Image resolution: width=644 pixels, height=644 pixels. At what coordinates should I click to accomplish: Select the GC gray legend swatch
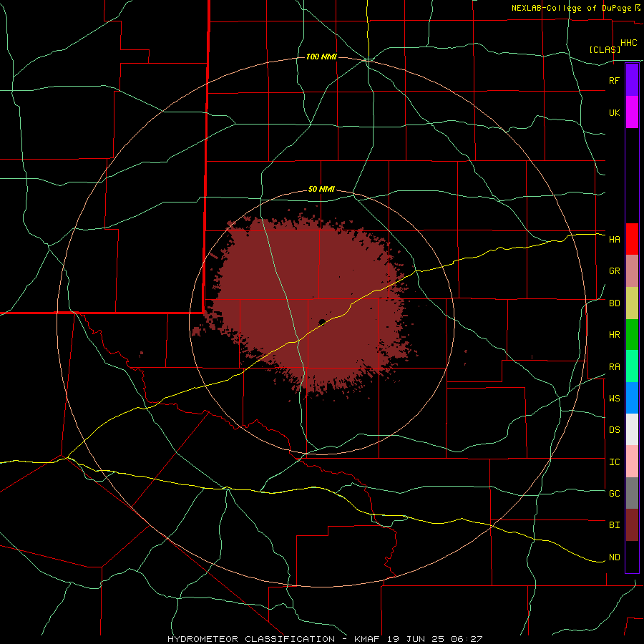tap(632, 493)
